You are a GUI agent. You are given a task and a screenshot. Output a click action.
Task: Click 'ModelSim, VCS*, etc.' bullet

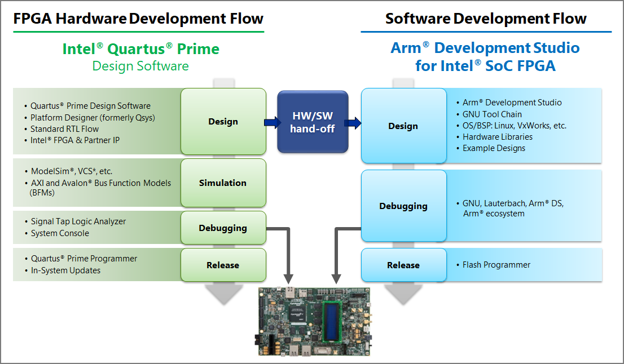pyautogui.click(x=72, y=171)
